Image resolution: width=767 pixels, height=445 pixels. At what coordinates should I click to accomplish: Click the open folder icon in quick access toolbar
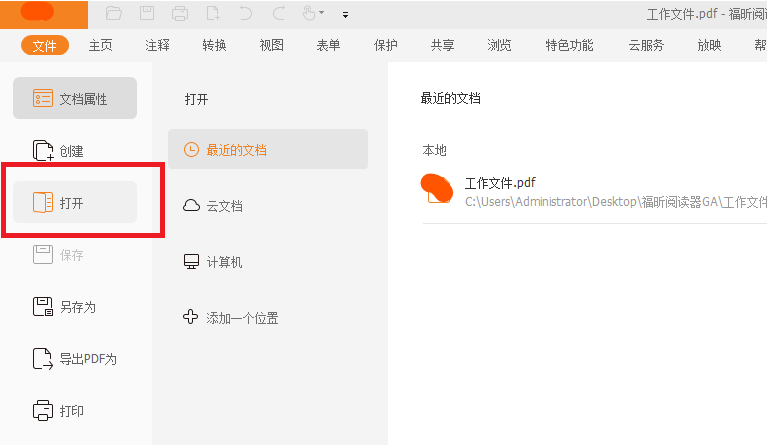click(x=114, y=14)
